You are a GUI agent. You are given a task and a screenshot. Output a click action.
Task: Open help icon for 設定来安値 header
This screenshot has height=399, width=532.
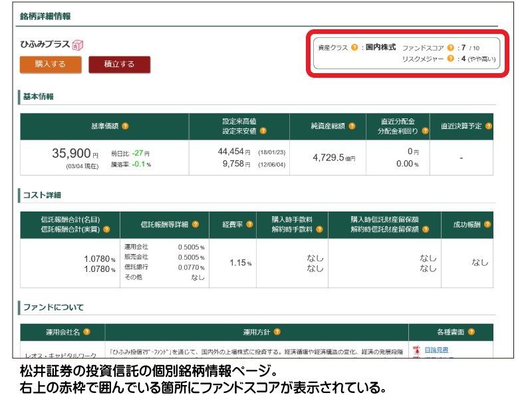[263, 130]
